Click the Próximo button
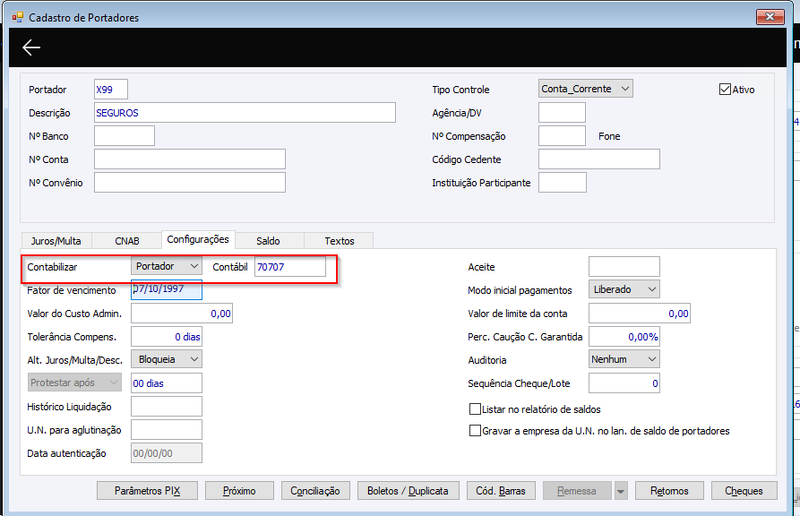Viewport: 800px width, 516px height. pos(239,491)
